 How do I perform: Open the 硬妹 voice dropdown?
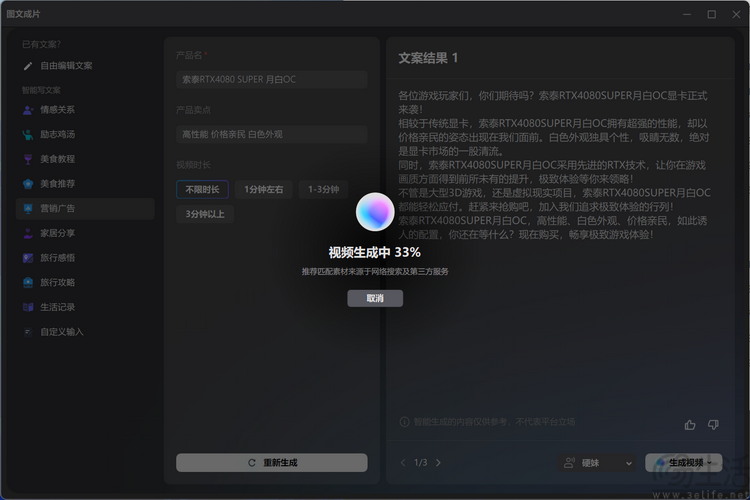point(597,463)
